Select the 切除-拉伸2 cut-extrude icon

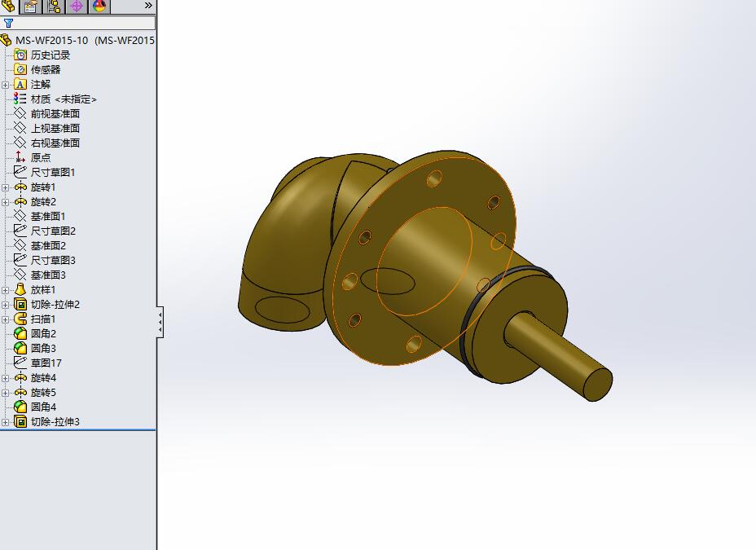(x=20, y=304)
